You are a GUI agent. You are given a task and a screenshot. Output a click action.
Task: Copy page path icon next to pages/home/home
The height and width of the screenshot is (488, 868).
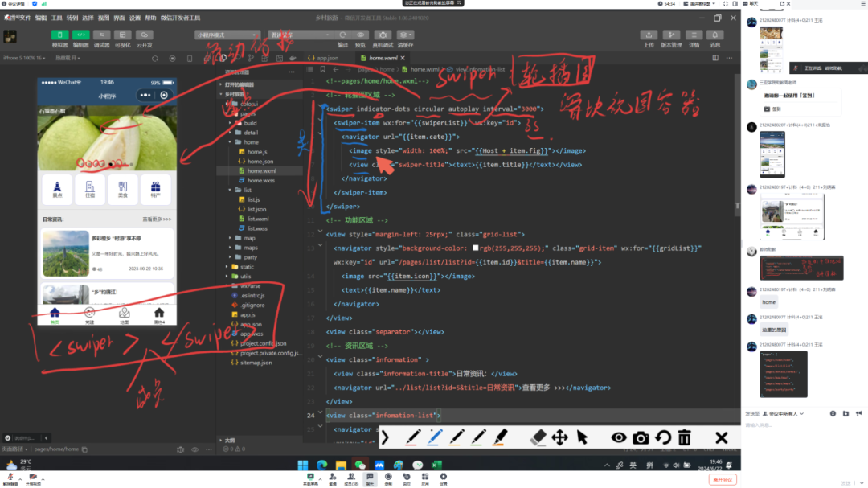84,449
